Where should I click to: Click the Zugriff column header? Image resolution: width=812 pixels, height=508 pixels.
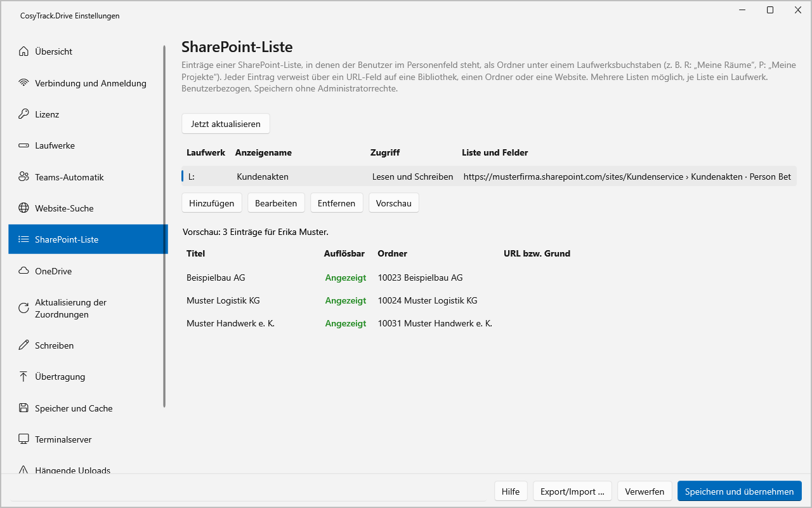pyautogui.click(x=385, y=152)
